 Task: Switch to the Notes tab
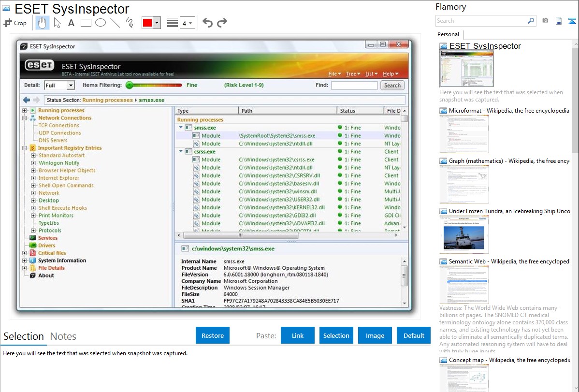coord(63,336)
